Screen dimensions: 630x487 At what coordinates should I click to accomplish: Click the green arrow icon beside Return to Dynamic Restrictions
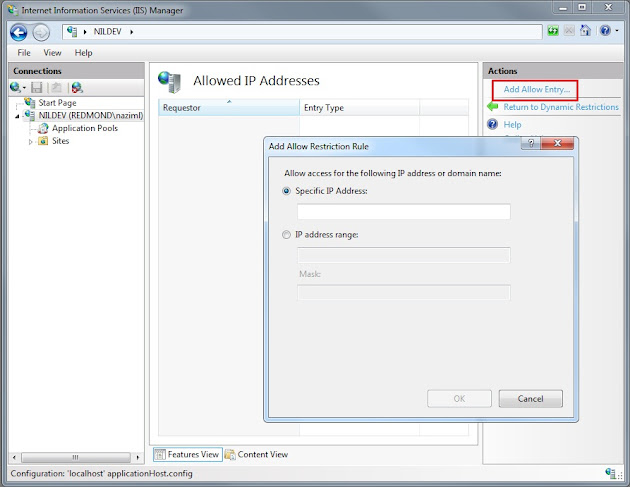(x=493, y=106)
